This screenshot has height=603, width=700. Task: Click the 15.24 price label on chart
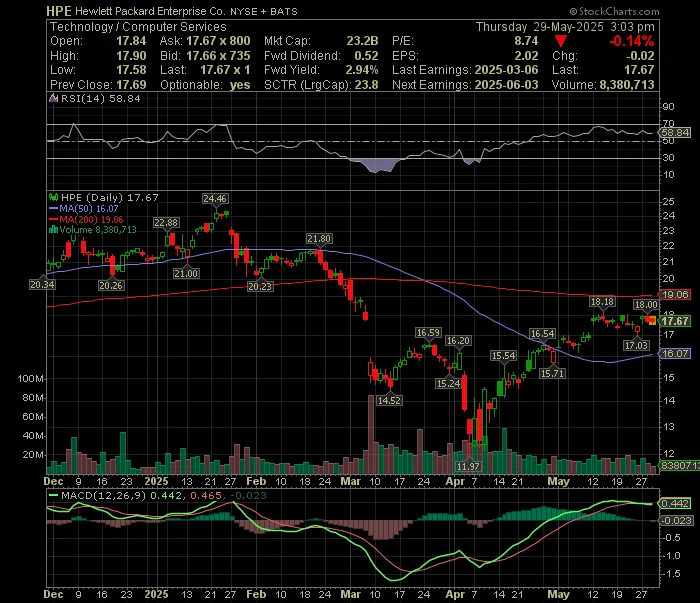click(x=448, y=383)
